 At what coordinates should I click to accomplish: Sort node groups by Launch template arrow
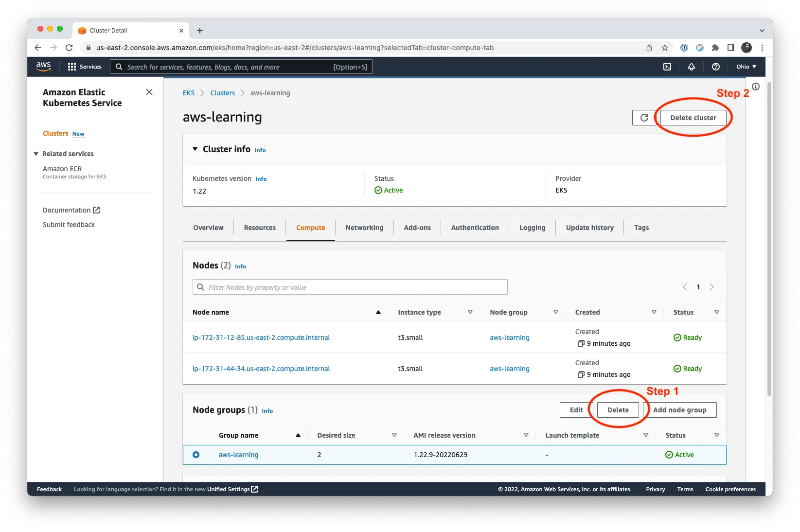click(x=645, y=435)
